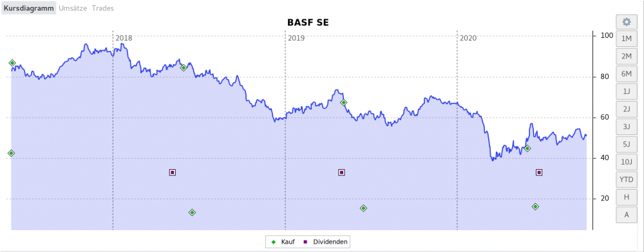
Task: Set chart range to 6M
Action: pyautogui.click(x=627, y=74)
